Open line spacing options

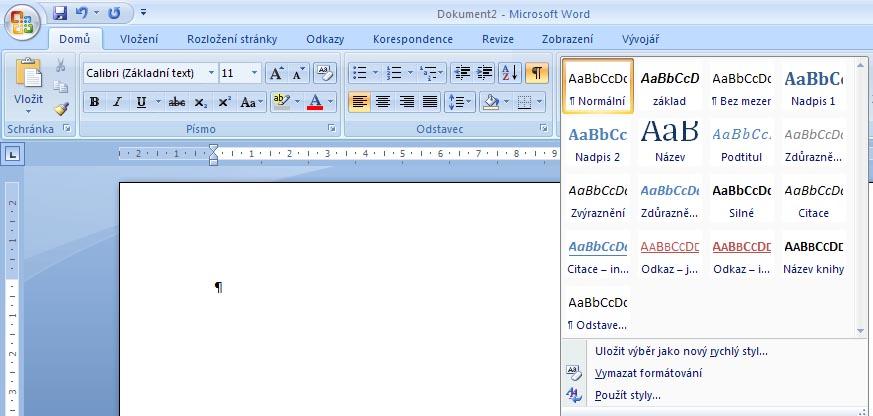click(x=460, y=102)
